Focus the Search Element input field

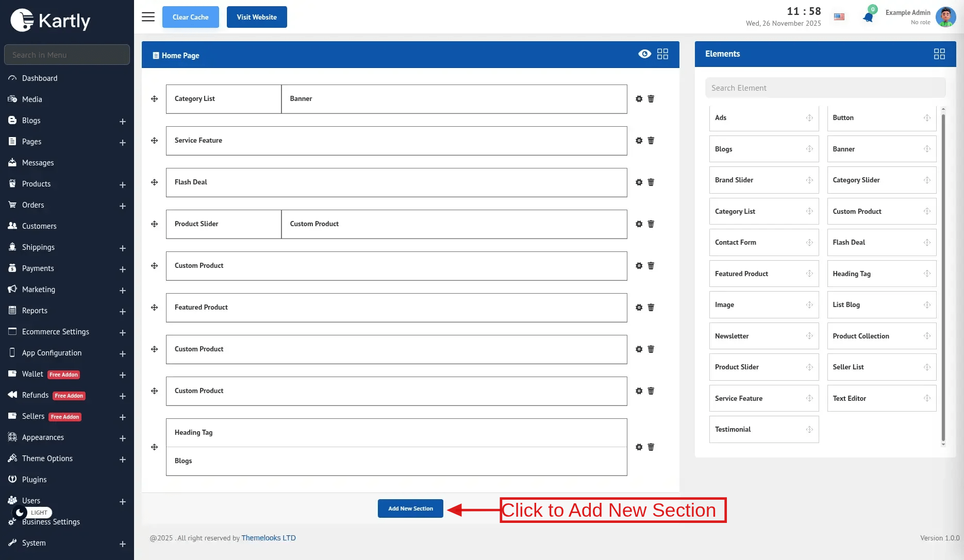(x=825, y=88)
